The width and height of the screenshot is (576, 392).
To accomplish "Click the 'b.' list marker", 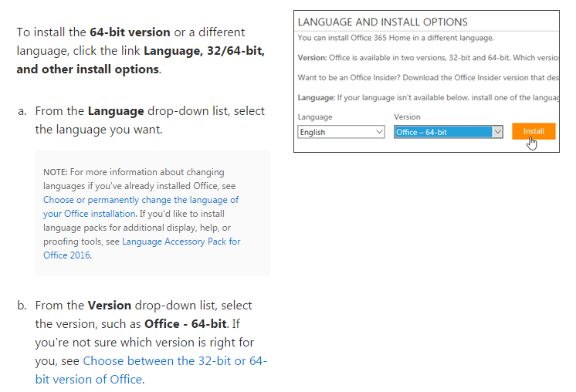I will click(x=22, y=305).
